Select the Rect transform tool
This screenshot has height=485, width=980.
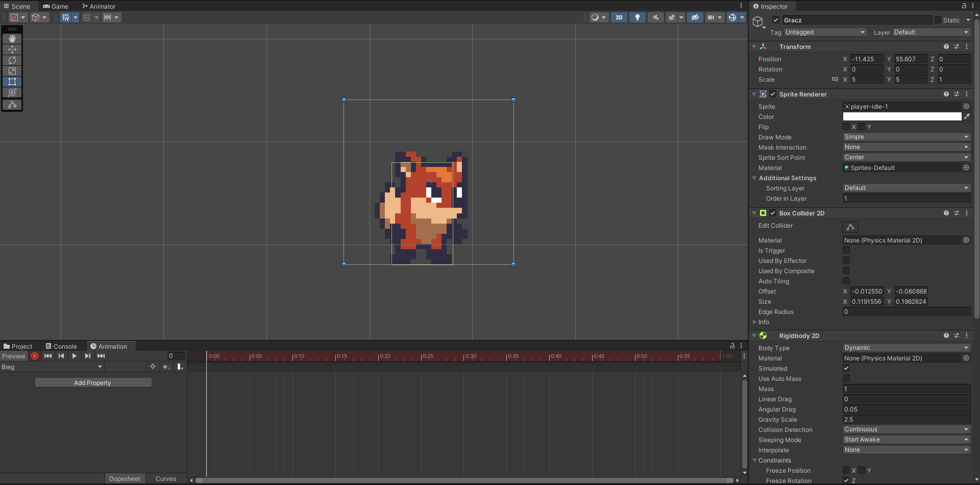click(x=12, y=82)
